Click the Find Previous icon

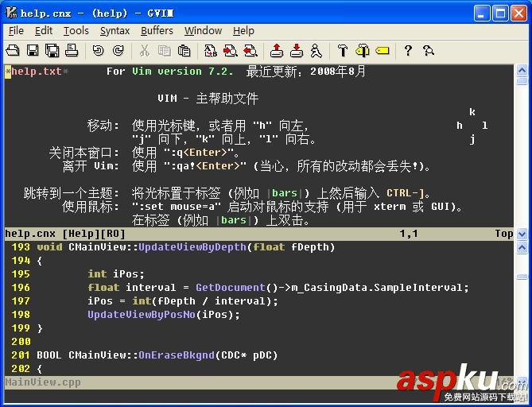[x=250, y=51]
